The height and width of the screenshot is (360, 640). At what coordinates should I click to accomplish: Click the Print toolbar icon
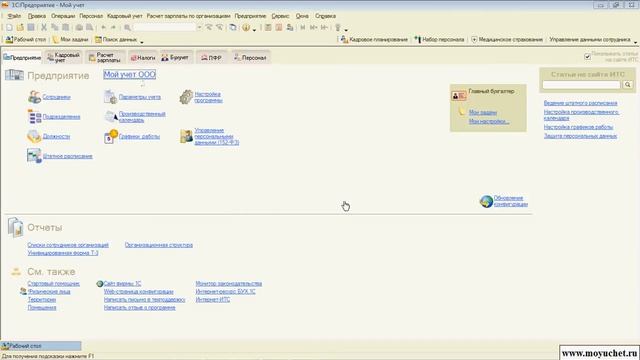(x=79, y=27)
